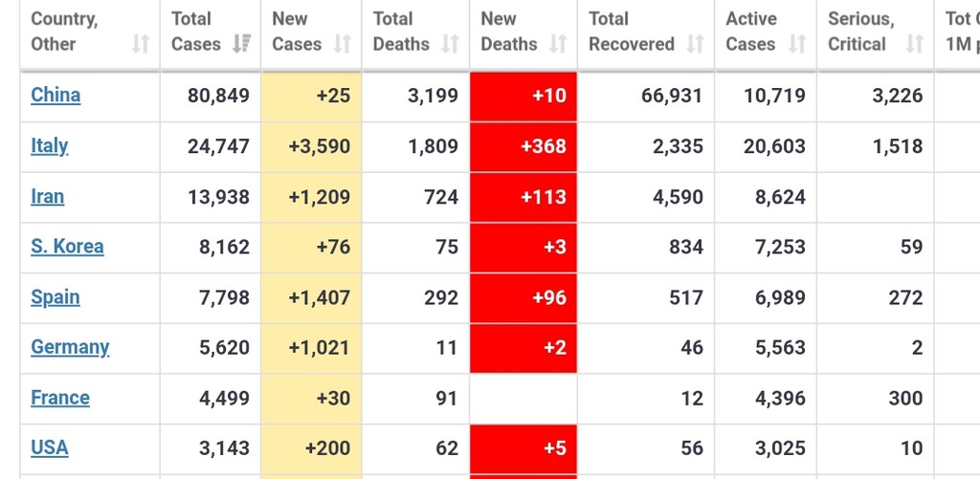Click New Deaths sort arrows
980x479 pixels.
pyautogui.click(x=558, y=44)
